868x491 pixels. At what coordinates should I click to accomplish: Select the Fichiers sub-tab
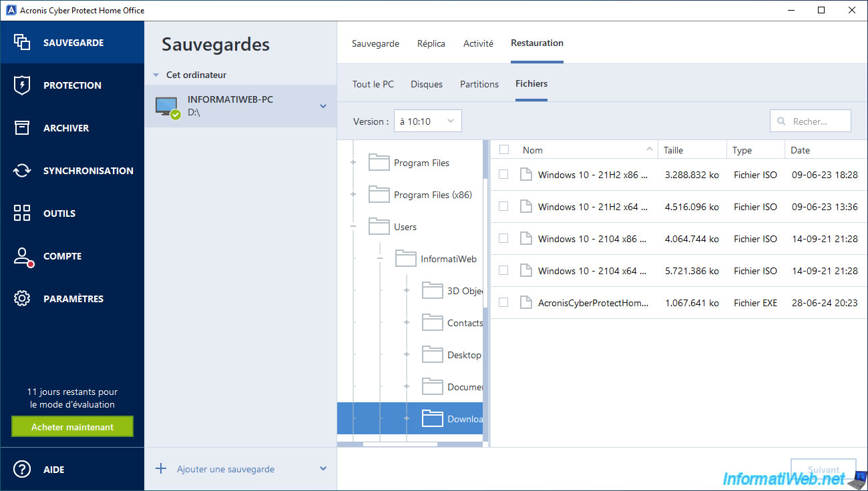click(531, 84)
